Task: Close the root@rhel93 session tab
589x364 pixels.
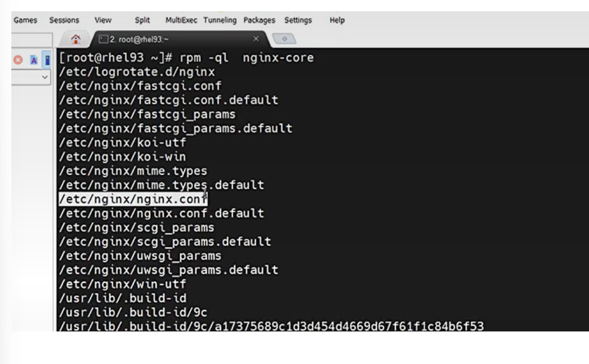Action: [x=256, y=39]
